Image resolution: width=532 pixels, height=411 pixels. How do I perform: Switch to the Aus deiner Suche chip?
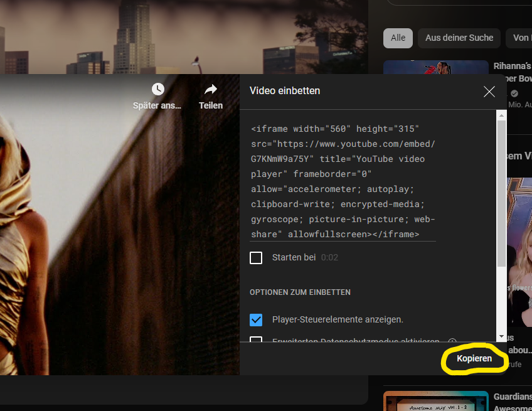point(459,38)
